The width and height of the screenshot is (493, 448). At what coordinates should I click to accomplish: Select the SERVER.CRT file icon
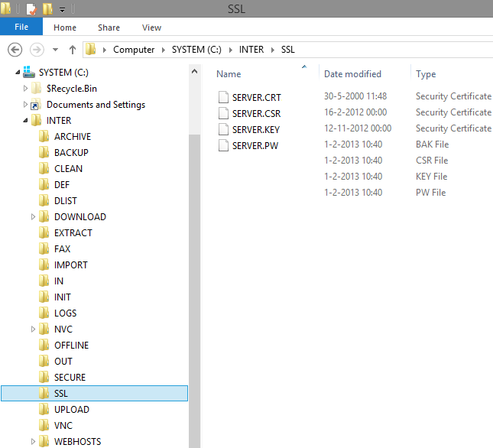tap(223, 97)
